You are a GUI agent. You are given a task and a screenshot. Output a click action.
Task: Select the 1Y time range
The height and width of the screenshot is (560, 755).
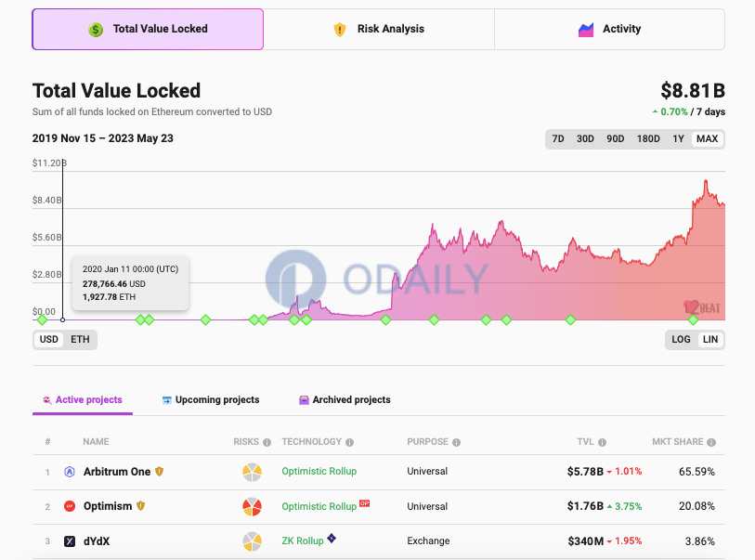(678, 138)
